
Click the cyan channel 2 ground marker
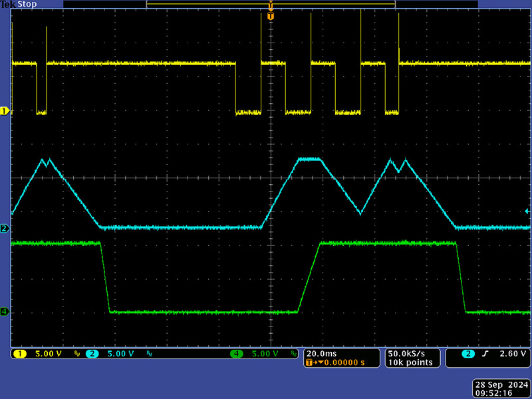[x=5, y=228]
